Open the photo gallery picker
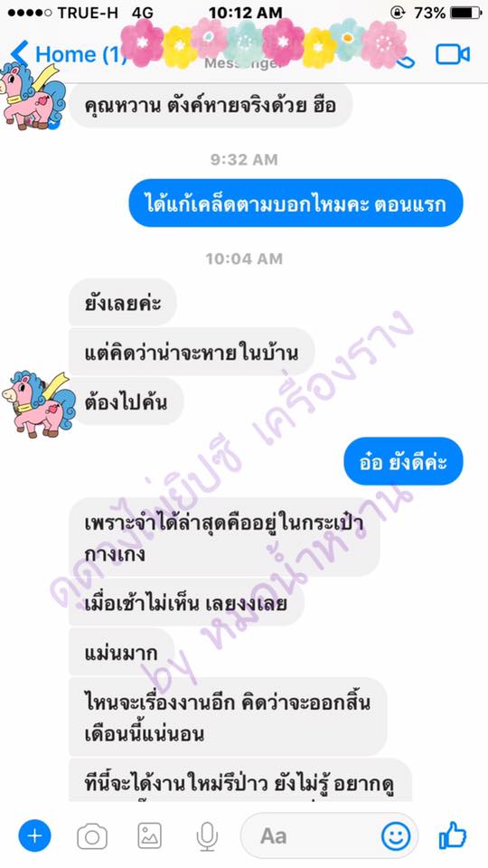488x868 pixels. (149, 835)
